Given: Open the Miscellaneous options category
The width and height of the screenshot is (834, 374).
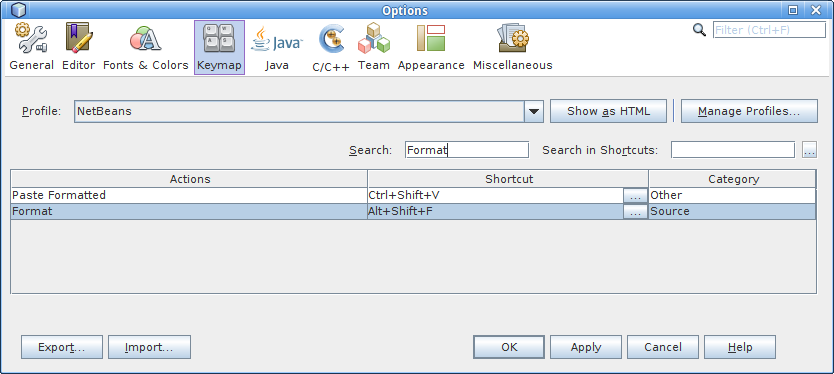Looking at the screenshot, I should pyautogui.click(x=513, y=47).
